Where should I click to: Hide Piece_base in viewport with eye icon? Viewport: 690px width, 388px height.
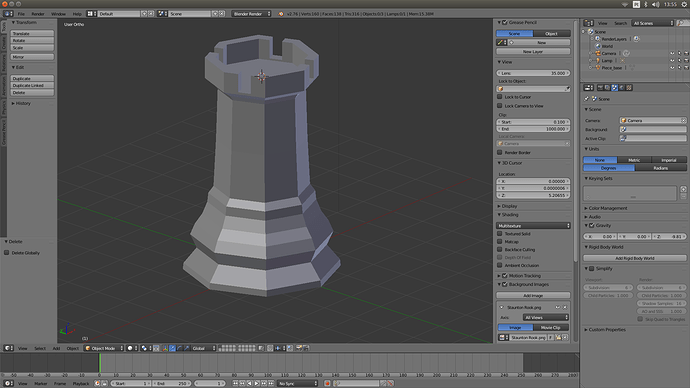coord(672,67)
